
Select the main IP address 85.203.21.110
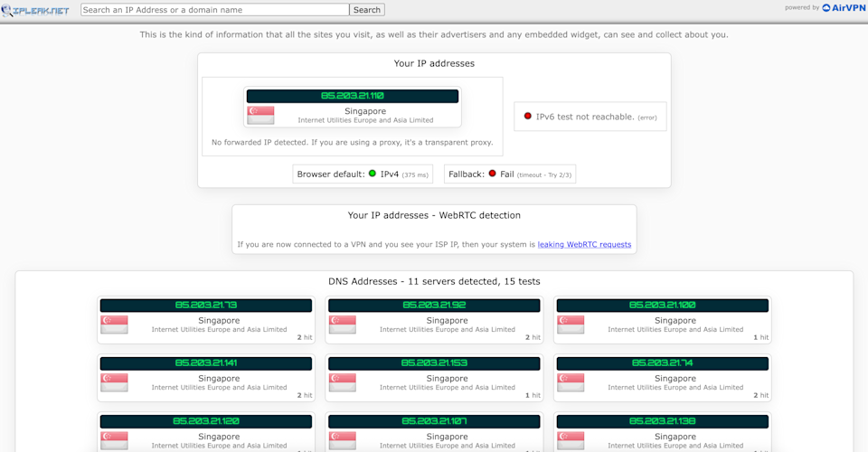coord(353,96)
